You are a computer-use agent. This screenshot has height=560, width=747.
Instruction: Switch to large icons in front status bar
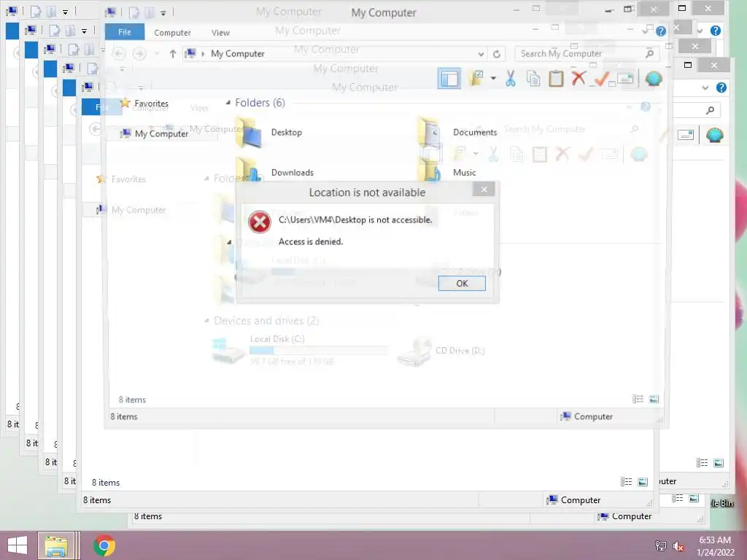coord(654,399)
